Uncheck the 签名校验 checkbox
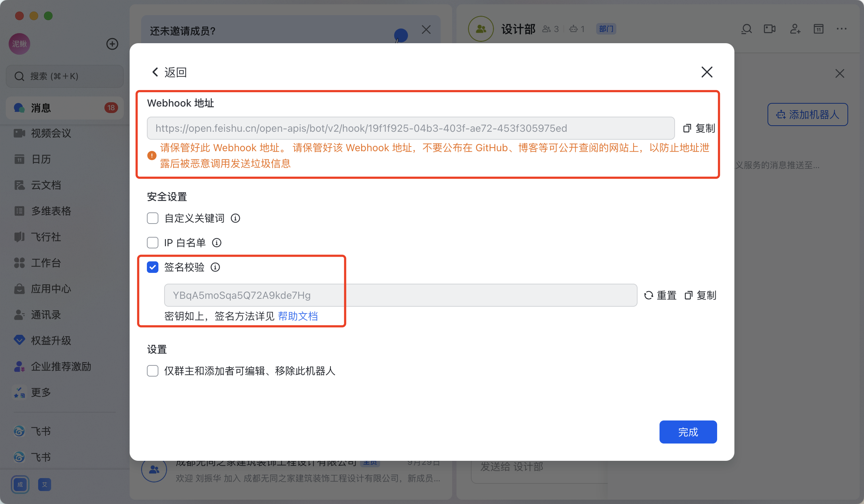The width and height of the screenshot is (864, 504). click(153, 267)
